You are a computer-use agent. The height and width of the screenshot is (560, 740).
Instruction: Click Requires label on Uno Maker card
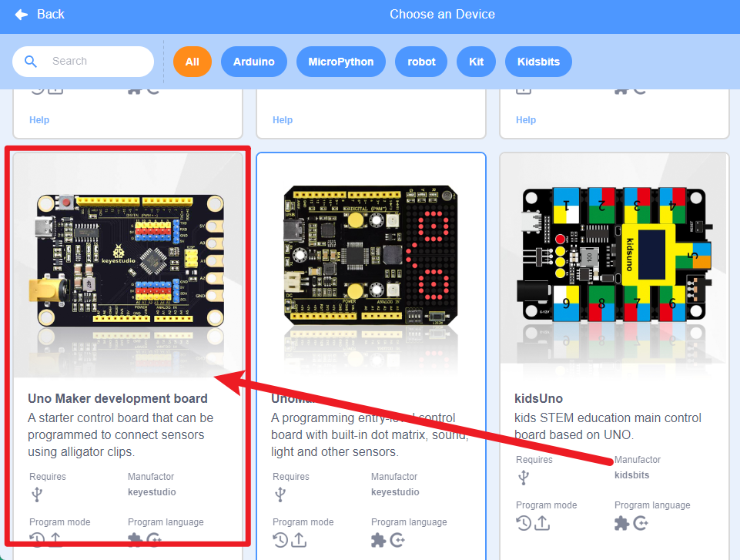pyautogui.click(x=48, y=477)
